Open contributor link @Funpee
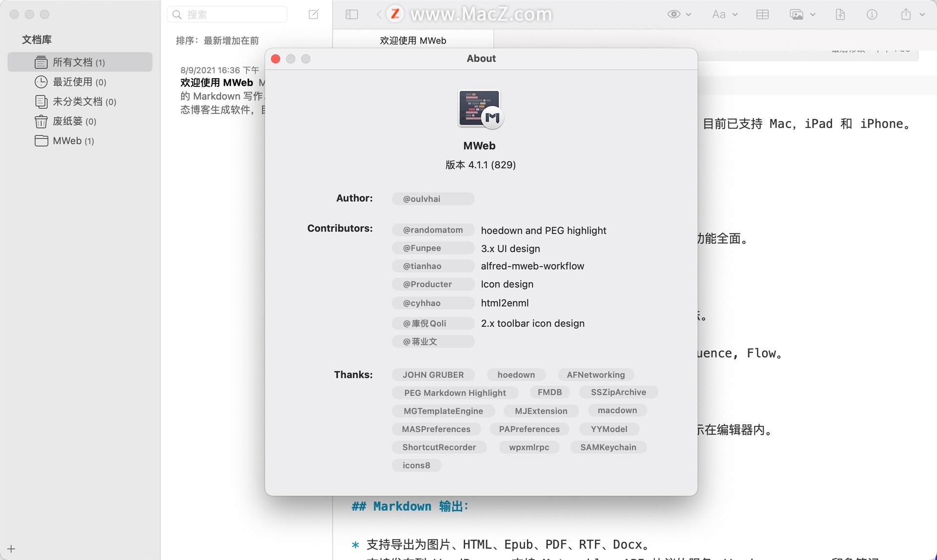This screenshot has width=937, height=560. (433, 248)
